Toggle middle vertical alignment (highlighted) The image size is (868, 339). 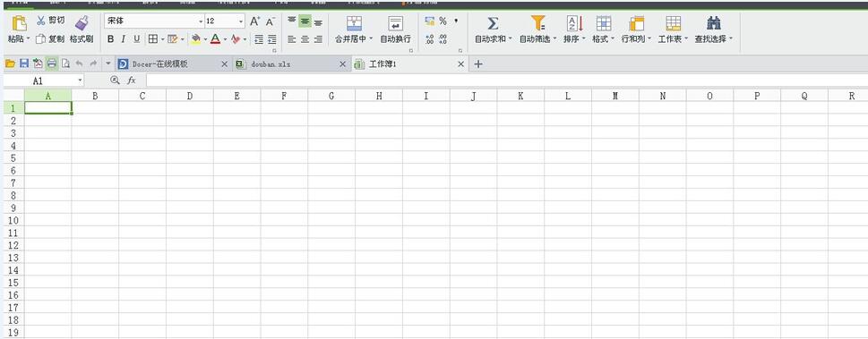(305, 21)
